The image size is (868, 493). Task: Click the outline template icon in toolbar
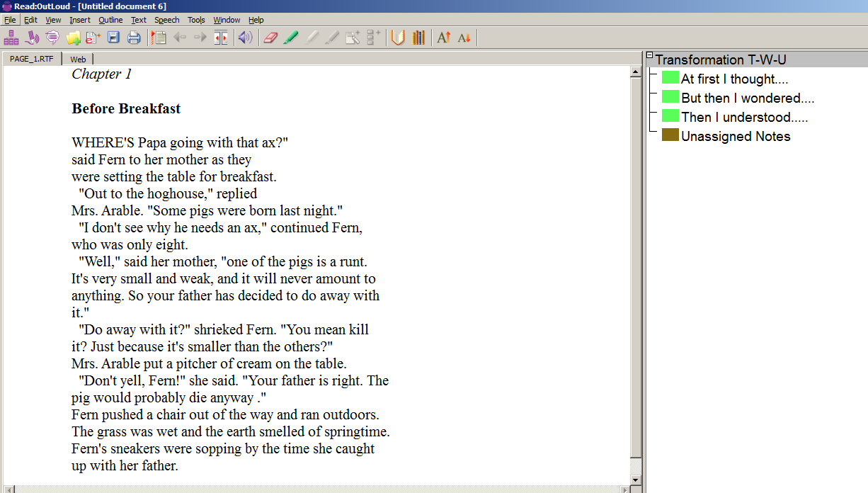pos(11,38)
